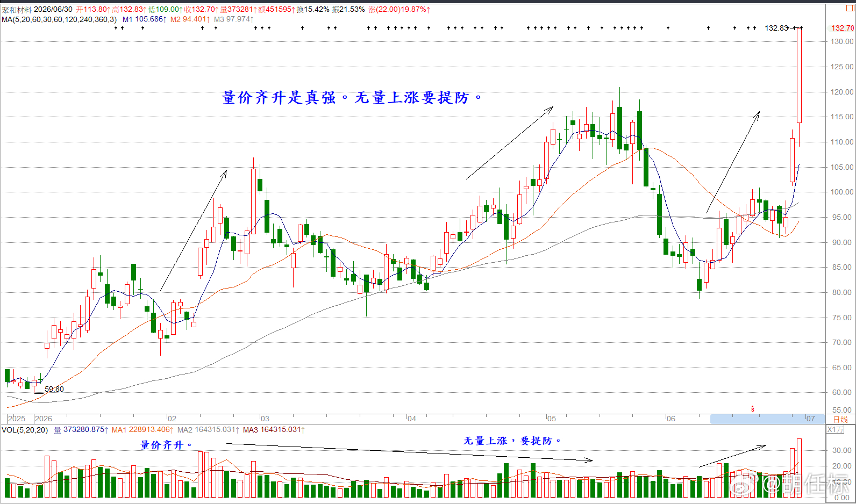
Task: Click the VOL(5,20,20) indicator label
Action: (x=25, y=430)
